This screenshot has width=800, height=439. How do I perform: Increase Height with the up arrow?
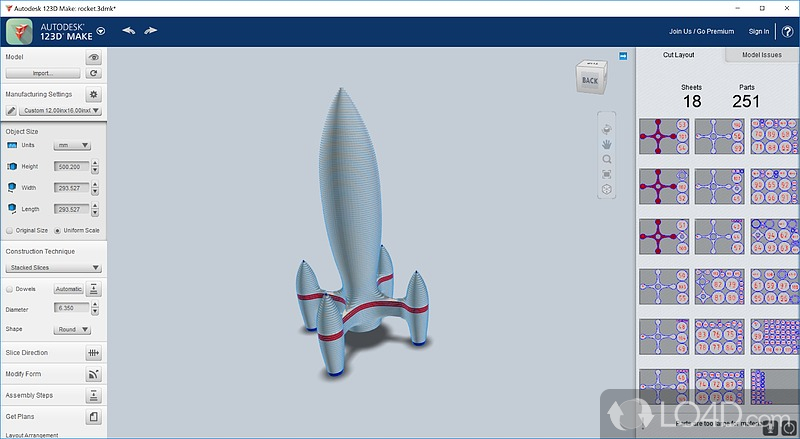[x=95, y=163]
